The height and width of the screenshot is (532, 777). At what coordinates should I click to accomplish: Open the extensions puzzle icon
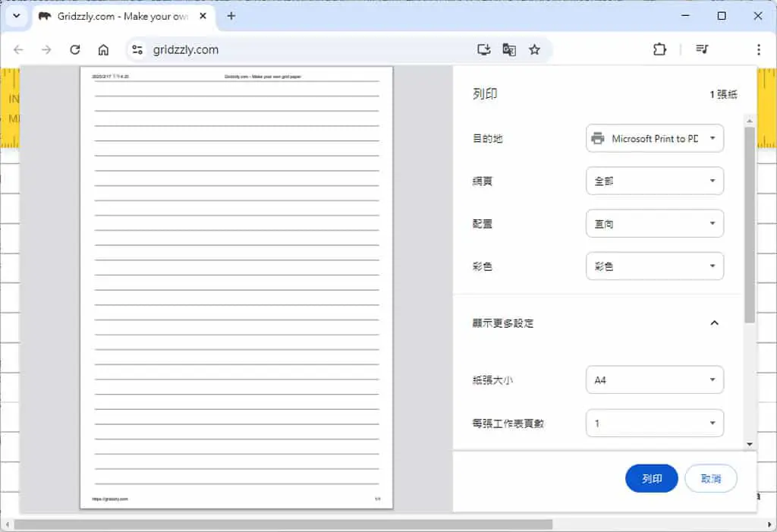(x=659, y=49)
